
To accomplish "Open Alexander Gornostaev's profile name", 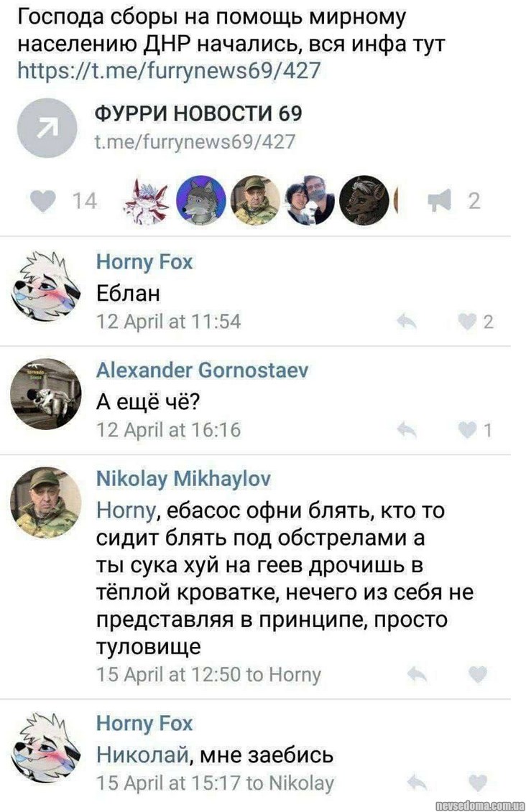I will click(x=202, y=370).
